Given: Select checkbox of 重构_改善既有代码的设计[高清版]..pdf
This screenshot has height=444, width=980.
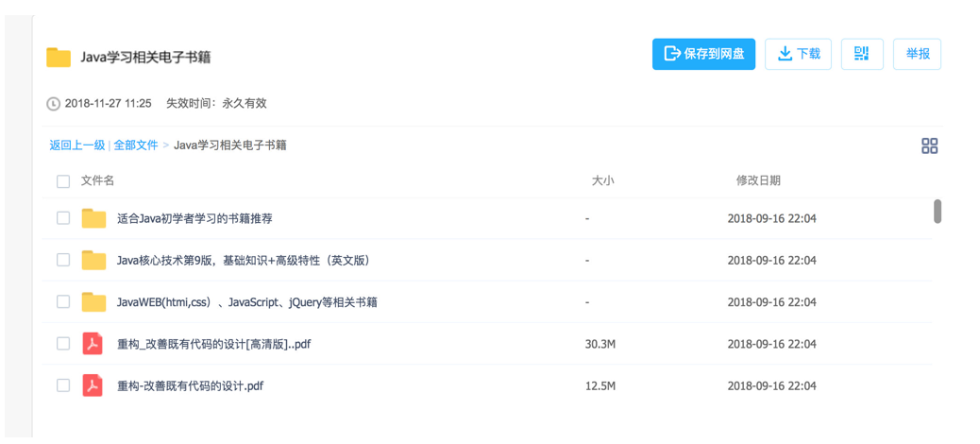Looking at the screenshot, I should 63,344.
